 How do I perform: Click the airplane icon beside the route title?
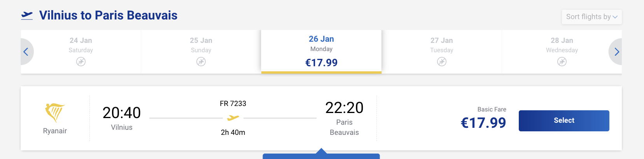[x=27, y=16]
